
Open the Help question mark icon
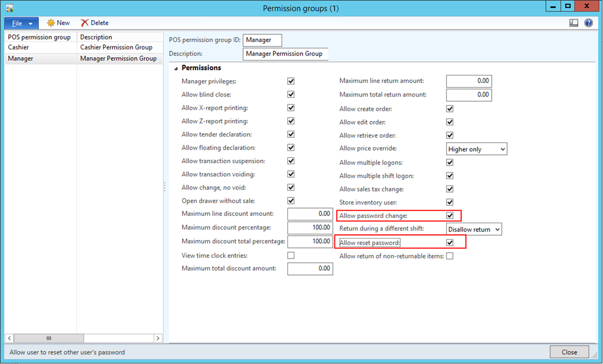tap(588, 23)
